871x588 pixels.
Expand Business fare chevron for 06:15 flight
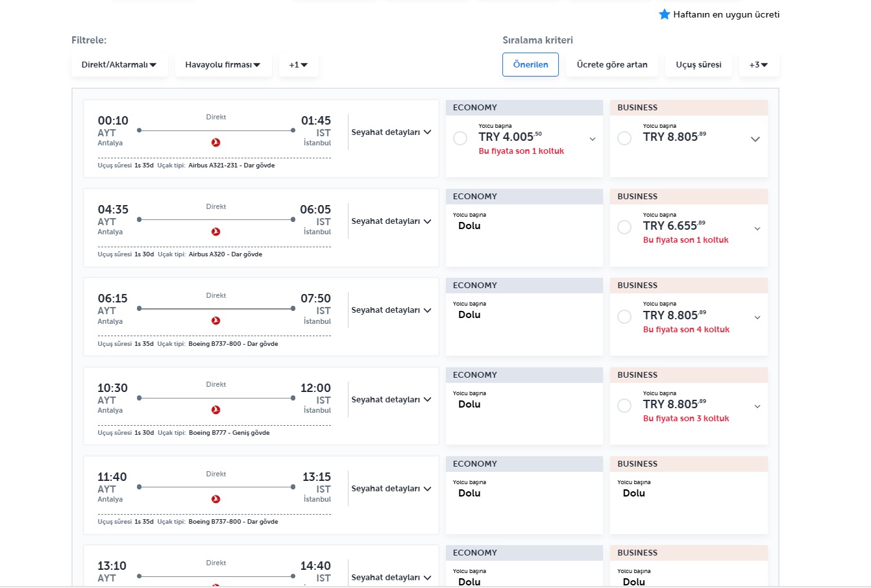[757, 317]
